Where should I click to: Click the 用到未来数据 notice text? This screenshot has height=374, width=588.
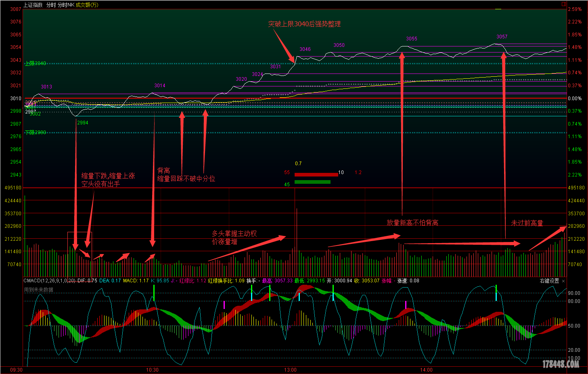(x=39, y=290)
